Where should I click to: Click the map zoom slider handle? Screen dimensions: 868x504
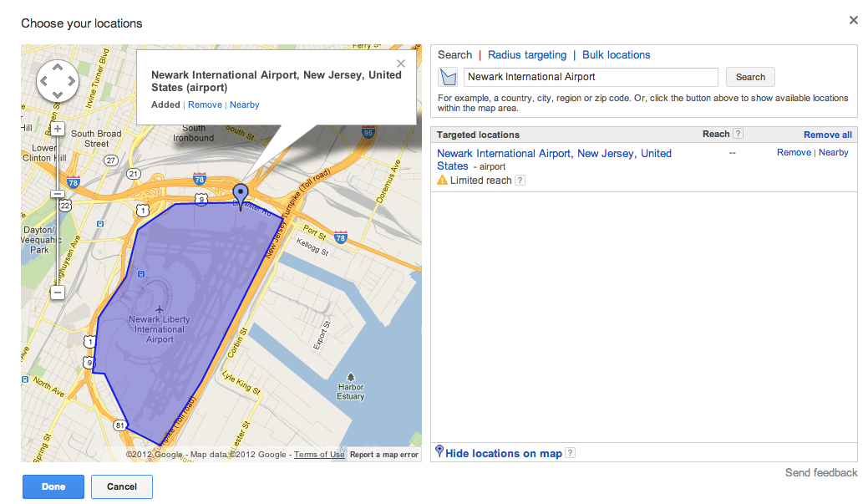point(57,194)
